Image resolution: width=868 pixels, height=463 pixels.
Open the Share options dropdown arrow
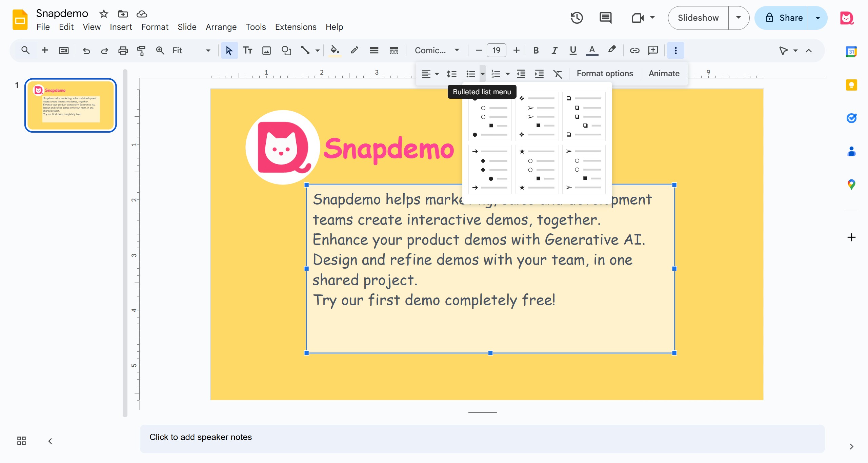click(x=818, y=18)
